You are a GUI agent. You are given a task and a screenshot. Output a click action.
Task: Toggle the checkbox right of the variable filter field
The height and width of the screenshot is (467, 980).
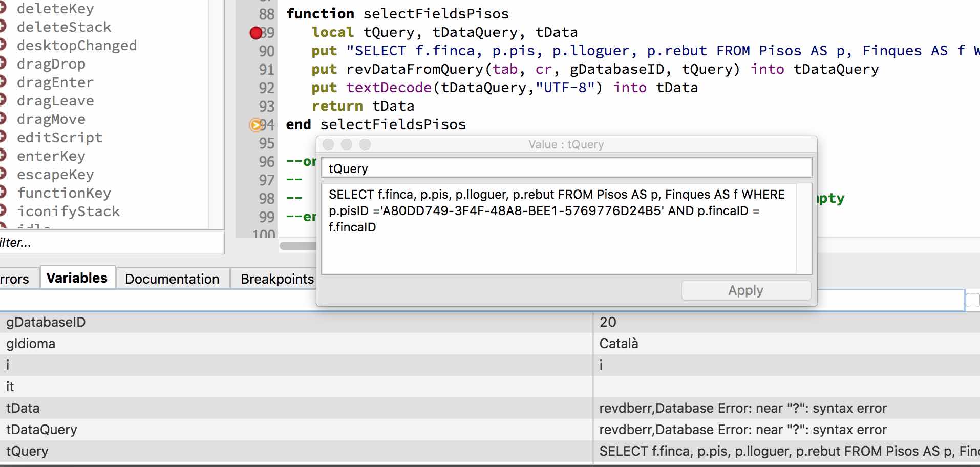[973, 300]
